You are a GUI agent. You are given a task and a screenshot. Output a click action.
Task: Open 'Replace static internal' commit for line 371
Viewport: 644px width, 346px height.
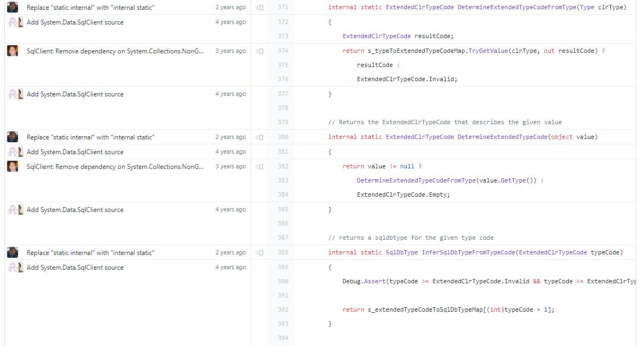[x=91, y=8]
